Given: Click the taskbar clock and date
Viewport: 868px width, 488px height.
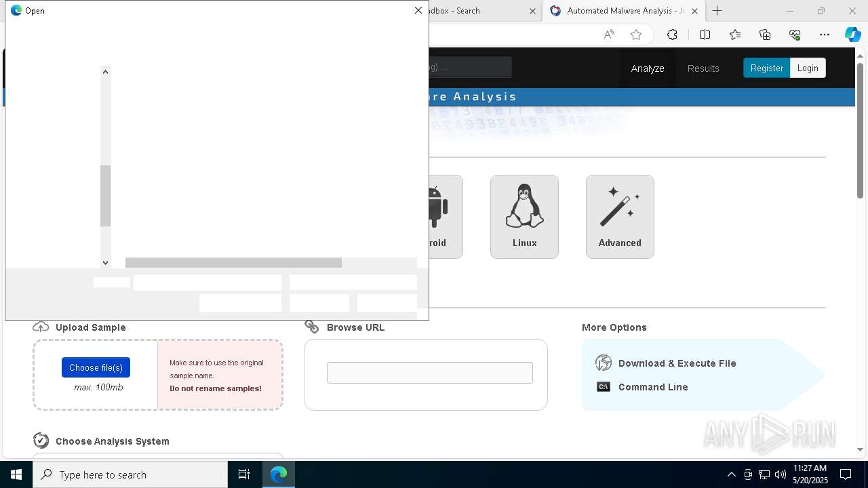Looking at the screenshot, I should pyautogui.click(x=810, y=474).
